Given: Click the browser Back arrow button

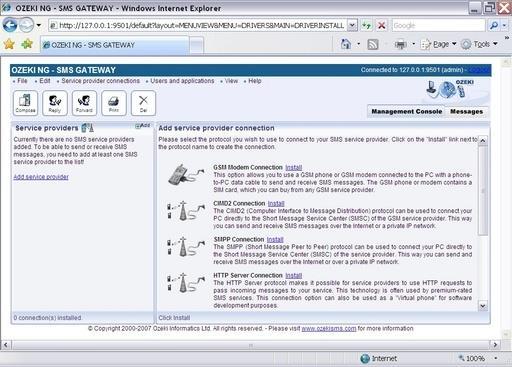Looking at the screenshot, I should 10,25.
